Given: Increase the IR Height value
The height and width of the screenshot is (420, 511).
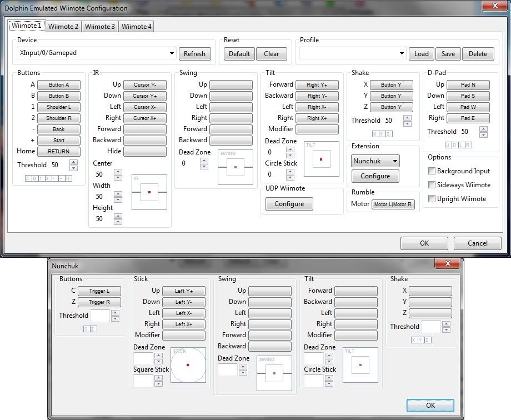Looking at the screenshot, I should (x=118, y=216).
